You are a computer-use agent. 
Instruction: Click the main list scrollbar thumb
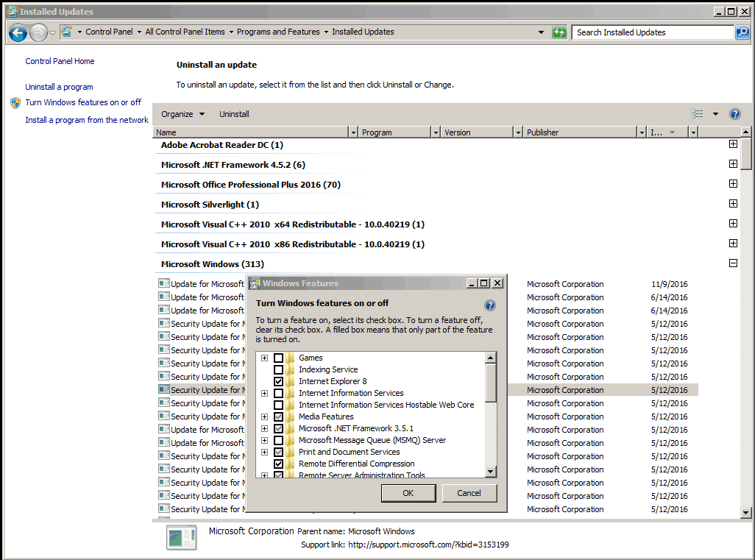coord(746,154)
